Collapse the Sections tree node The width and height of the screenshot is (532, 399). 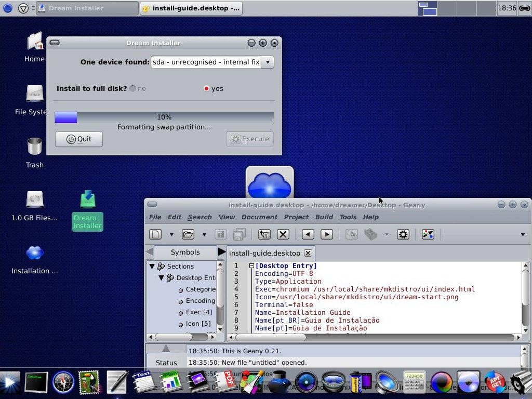[152, 267]
